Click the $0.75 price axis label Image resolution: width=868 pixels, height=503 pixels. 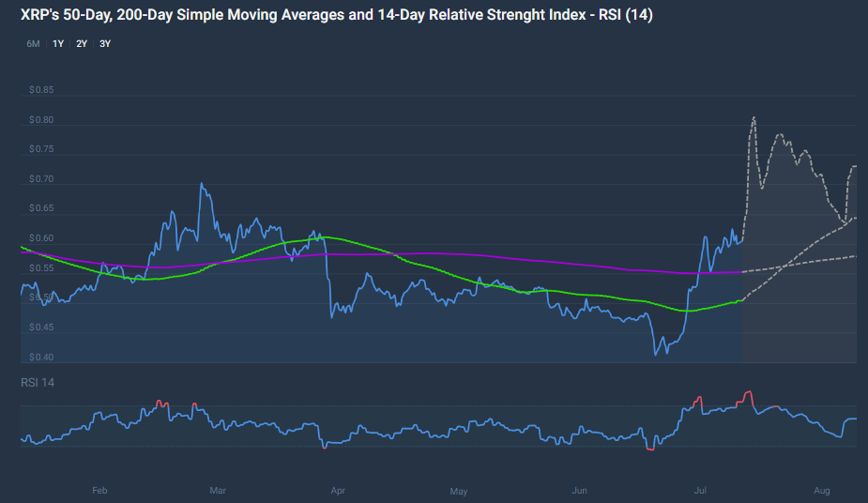[41, 149]
